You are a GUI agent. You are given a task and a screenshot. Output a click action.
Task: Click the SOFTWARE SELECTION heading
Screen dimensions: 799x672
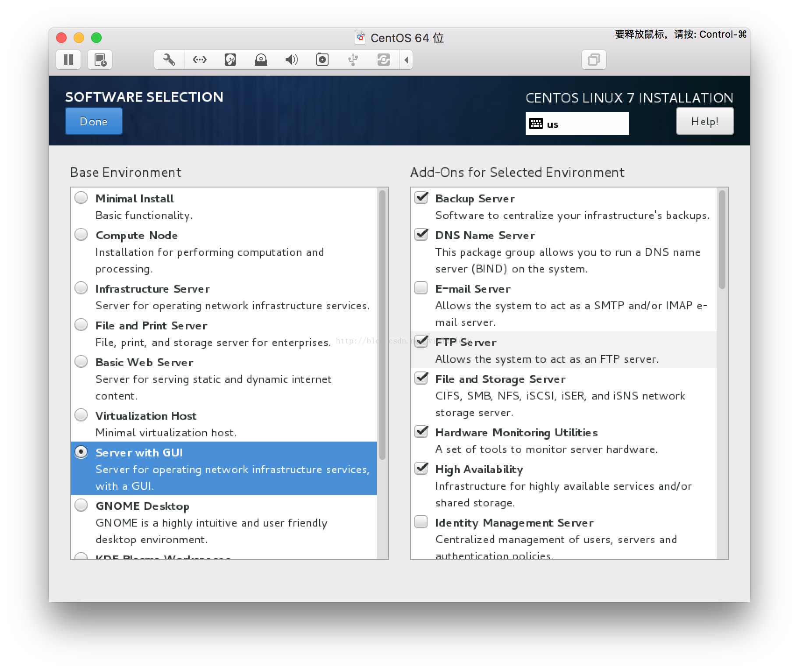144,97
